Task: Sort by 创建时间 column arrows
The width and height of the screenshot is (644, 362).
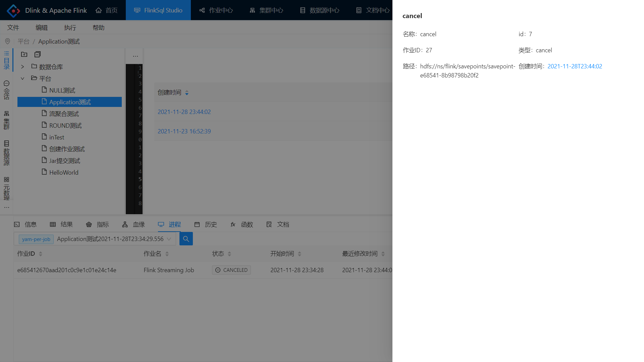Action: (x=187, y=93)
